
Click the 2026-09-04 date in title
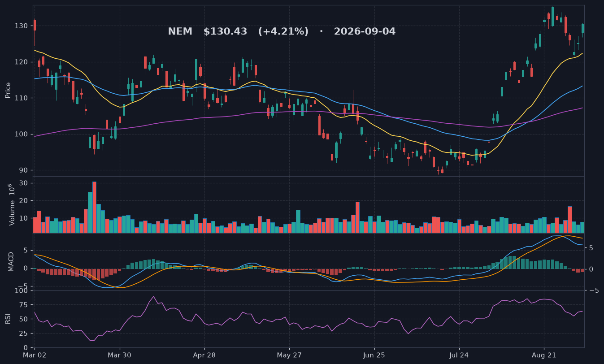tap(365, 32)
